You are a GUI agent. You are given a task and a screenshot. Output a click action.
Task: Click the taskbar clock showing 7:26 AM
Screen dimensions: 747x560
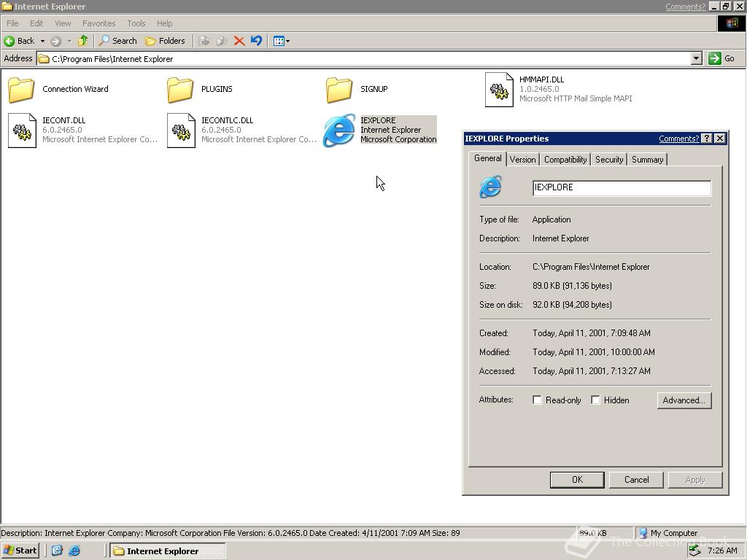pos(722,551)
